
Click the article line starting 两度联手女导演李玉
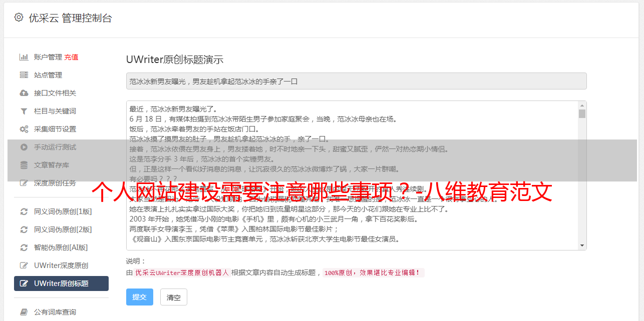(234, 229)
